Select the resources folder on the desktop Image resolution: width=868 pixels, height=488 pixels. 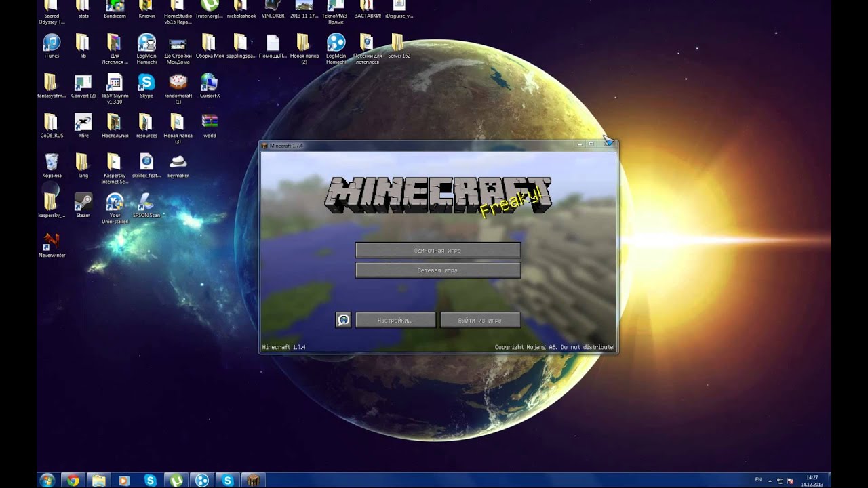pyautogui.click(x=146, y=126)
